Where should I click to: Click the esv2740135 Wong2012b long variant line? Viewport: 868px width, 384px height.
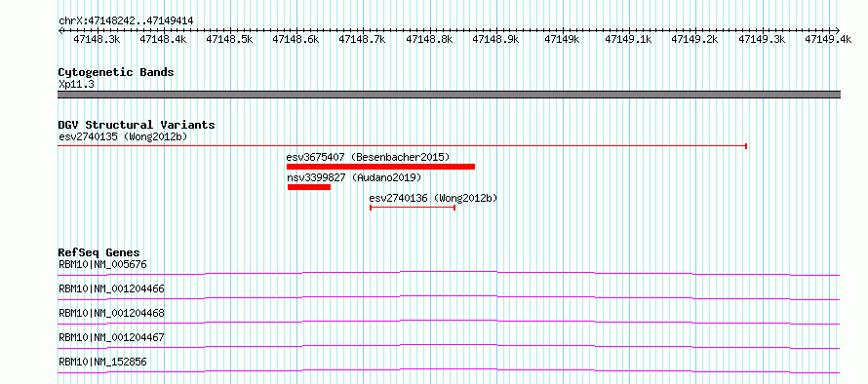[x=403, y=146]
